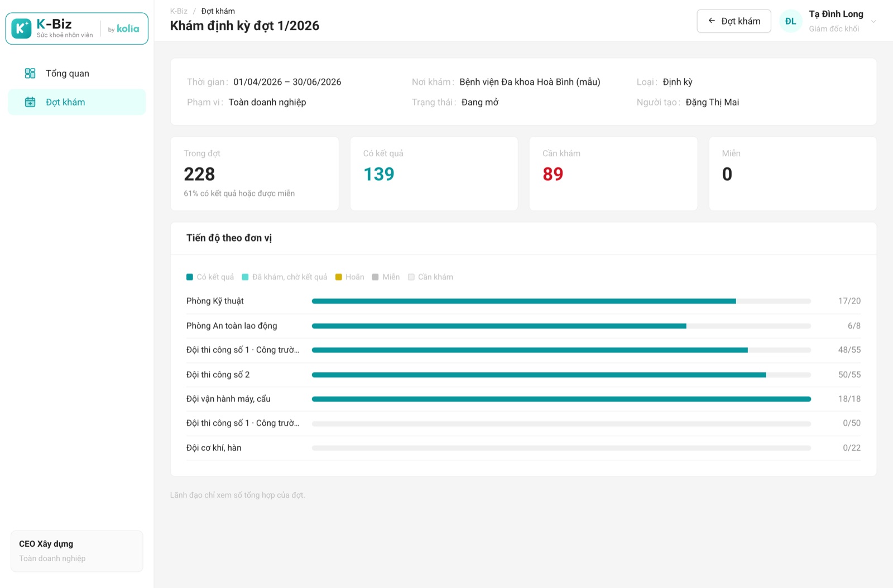Click Bệnh viện Đa khoa Hoà Bình (mẫu)
Screen dimensions: 893x588
pos(530,82)
